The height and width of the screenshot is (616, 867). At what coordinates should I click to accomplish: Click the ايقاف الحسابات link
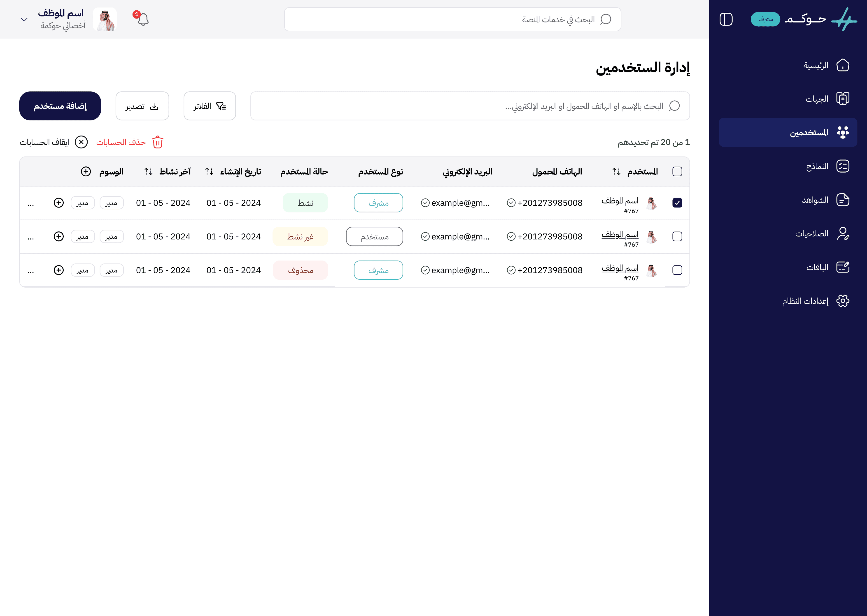pos(46,142)
